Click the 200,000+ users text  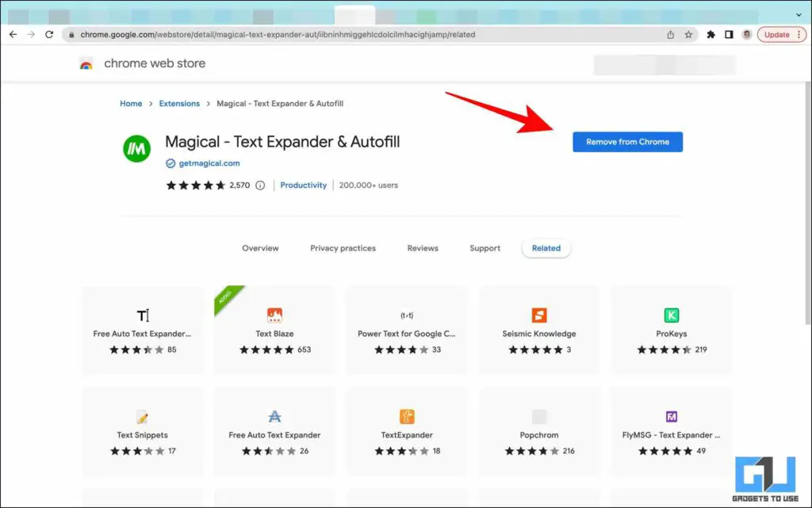pos(369,185)
